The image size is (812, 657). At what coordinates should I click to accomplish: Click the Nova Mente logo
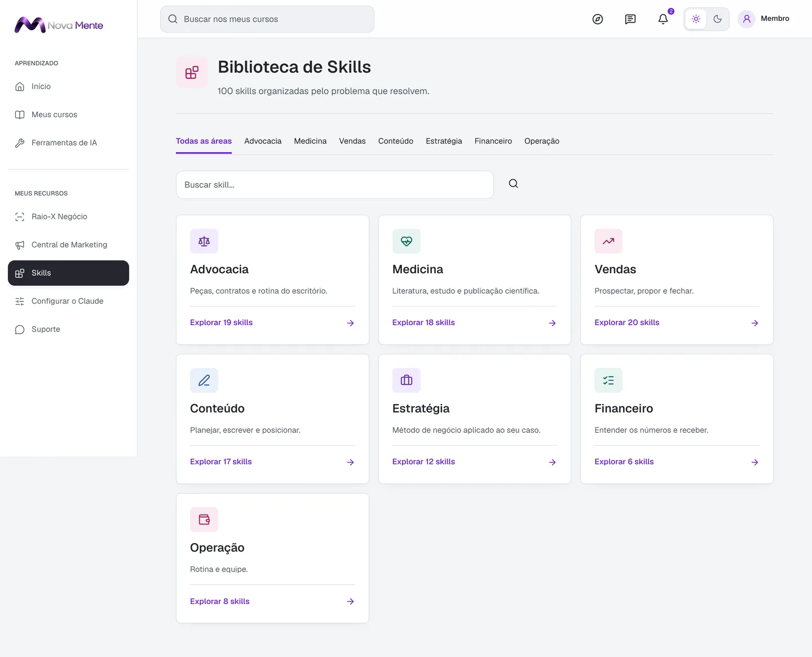pyautogui.click(x=59, y=25)
